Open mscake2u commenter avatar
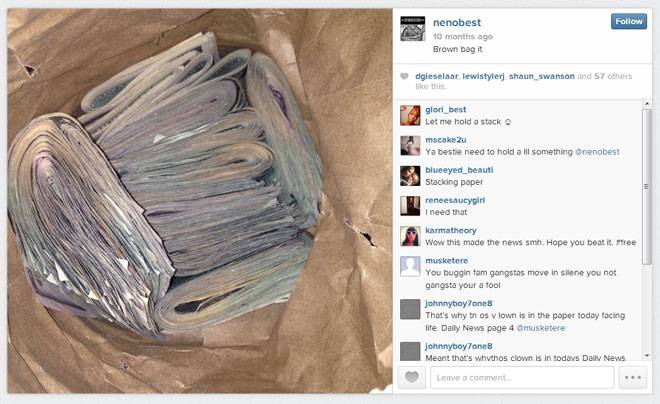This screenshot has height=404, width=660. tap(410, 146)
